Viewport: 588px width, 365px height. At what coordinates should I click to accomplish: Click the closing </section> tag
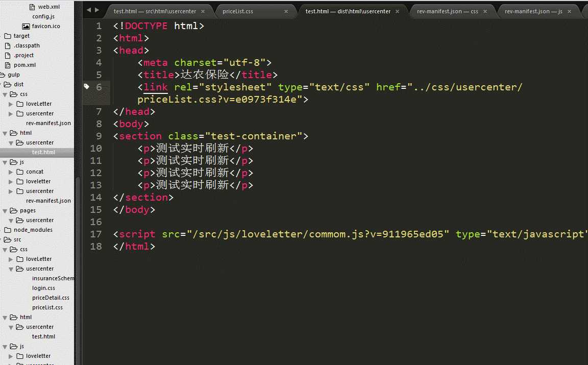click(x=143, y=198)
